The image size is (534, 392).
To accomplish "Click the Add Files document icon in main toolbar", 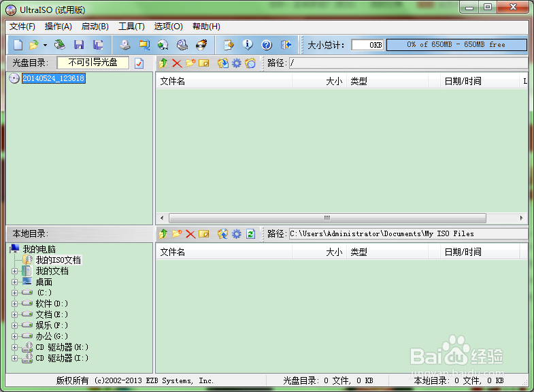I will click(x=229, y=45).
